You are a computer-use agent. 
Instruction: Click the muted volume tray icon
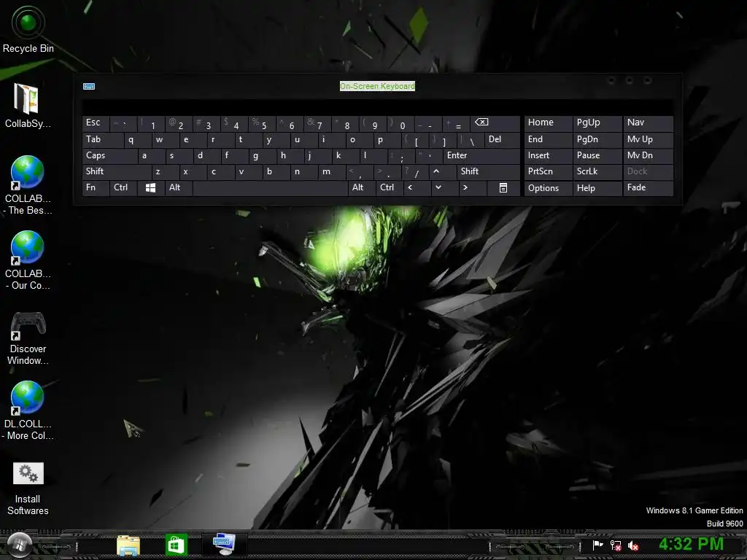[x=633, y=545]
